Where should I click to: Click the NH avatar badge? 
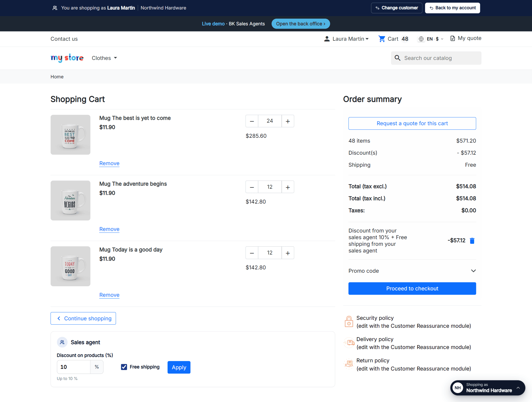458,388
